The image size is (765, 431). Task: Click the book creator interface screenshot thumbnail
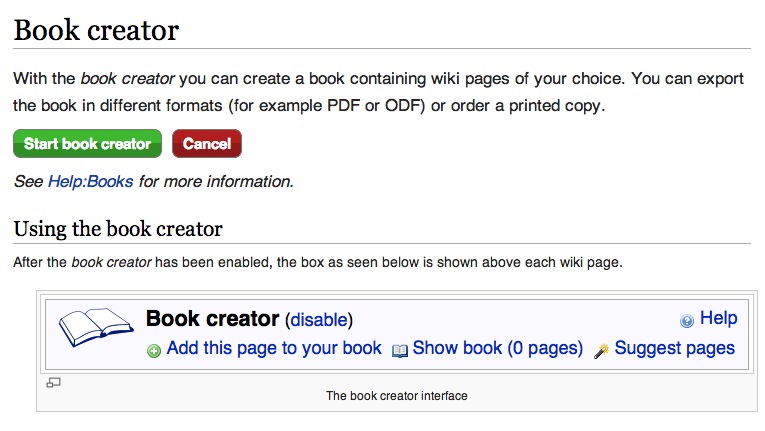[397, 334]
